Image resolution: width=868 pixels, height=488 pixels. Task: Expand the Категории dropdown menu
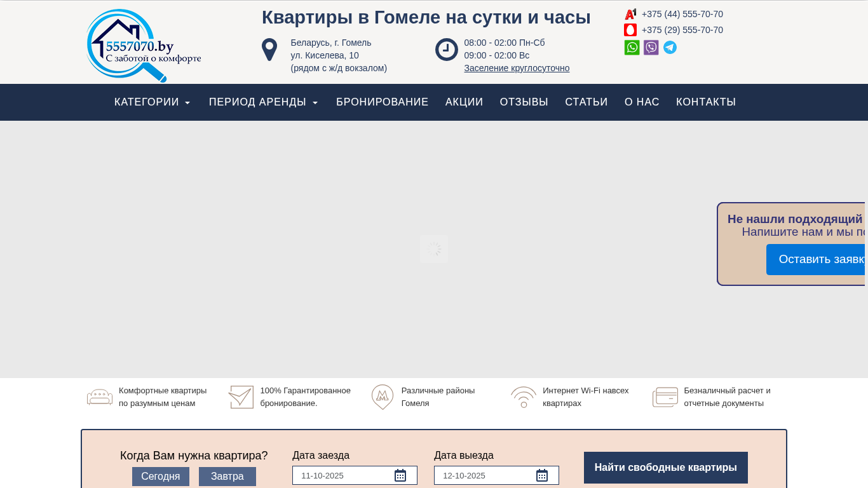tap(152, 102)
